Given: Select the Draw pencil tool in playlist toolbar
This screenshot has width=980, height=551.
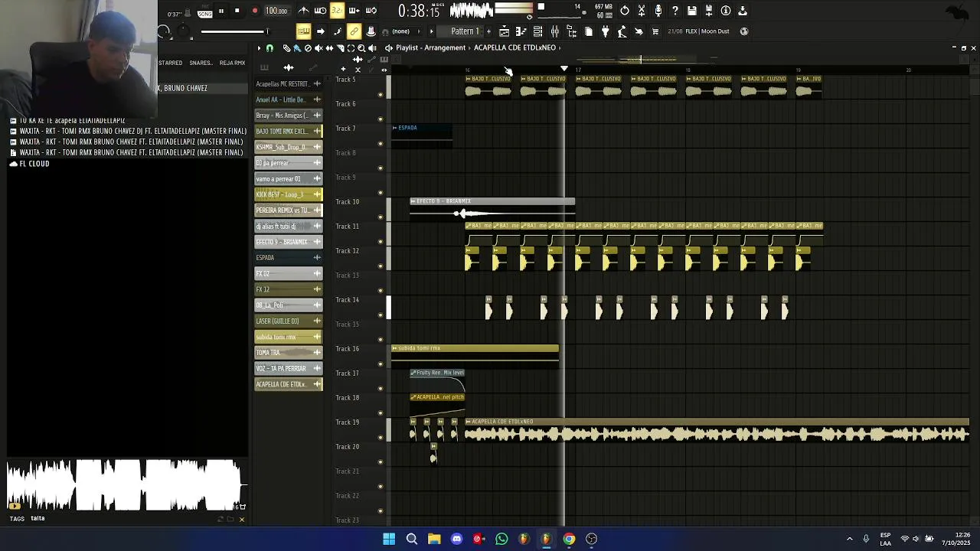Looking at the screenshot, I should click(x=286, y=48).
